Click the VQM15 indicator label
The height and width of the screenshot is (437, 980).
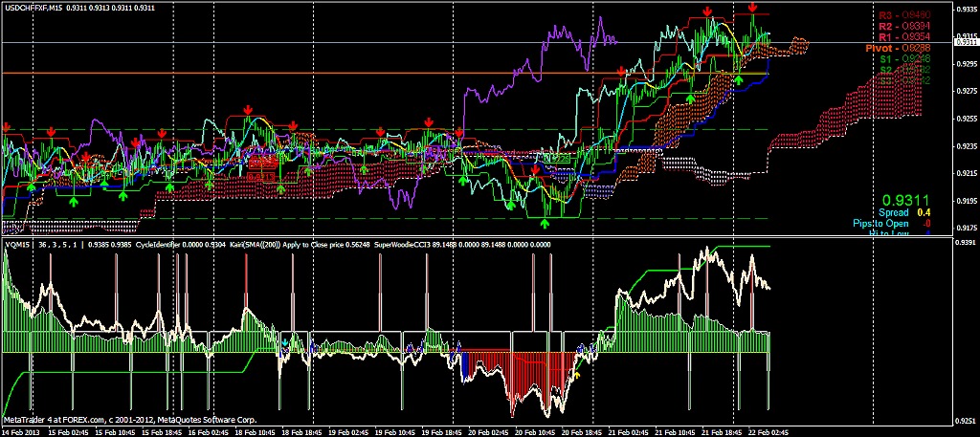click(15, 244)
